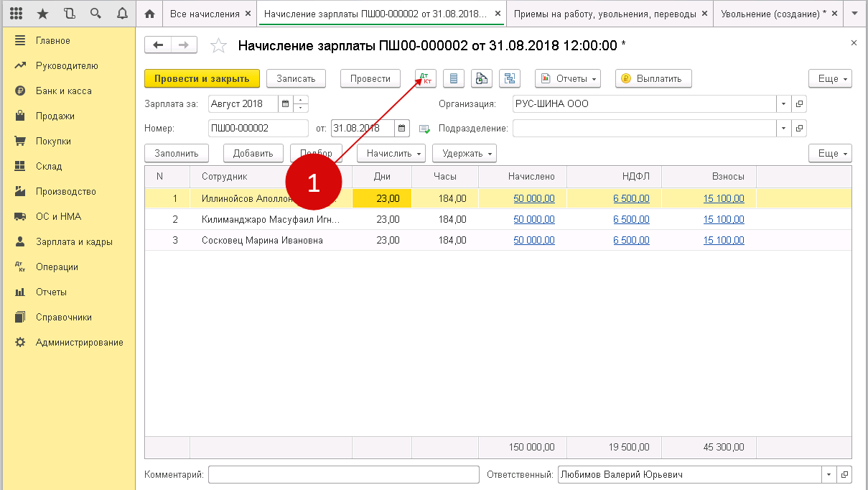868x490 pixels.
Task: Click Номер field ПШ00-000002
Action: [x=258, y=129]
